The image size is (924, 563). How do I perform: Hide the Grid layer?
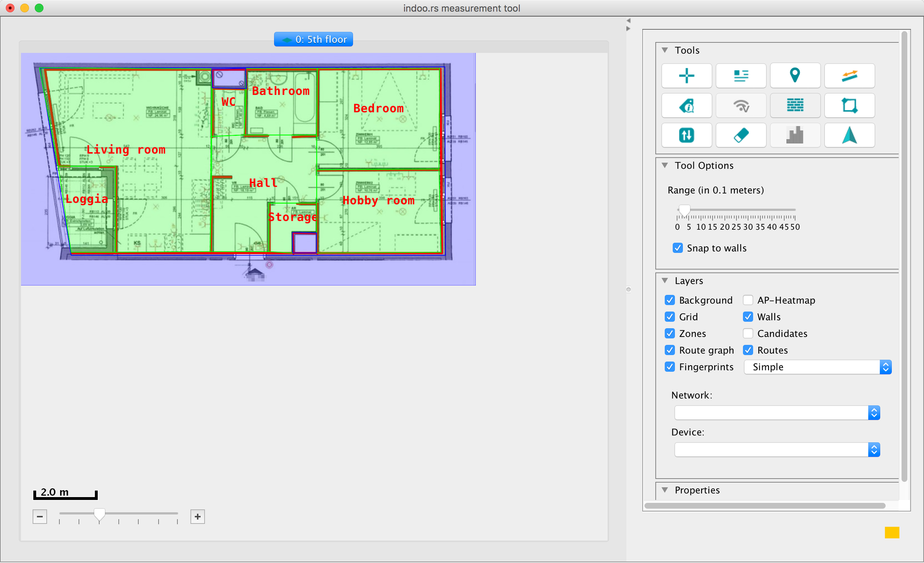pos(670,317)
